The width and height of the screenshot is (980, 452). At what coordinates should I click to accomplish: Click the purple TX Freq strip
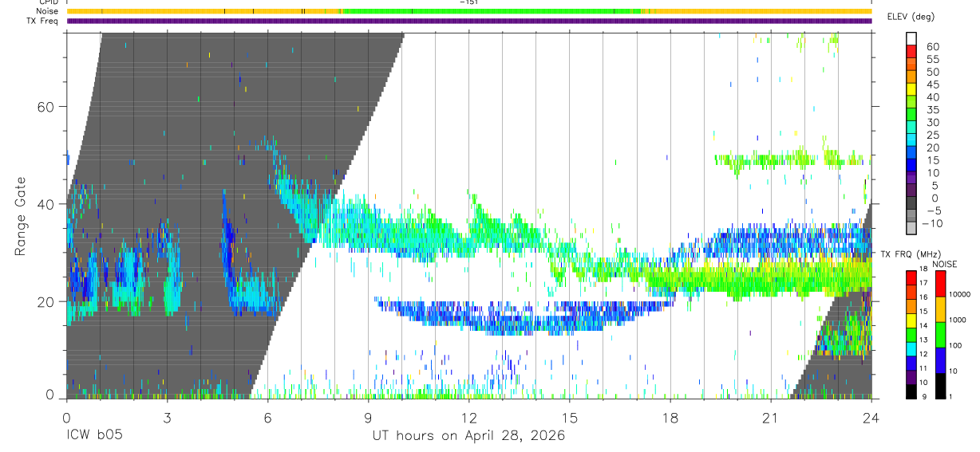click(x=469, y=21)
